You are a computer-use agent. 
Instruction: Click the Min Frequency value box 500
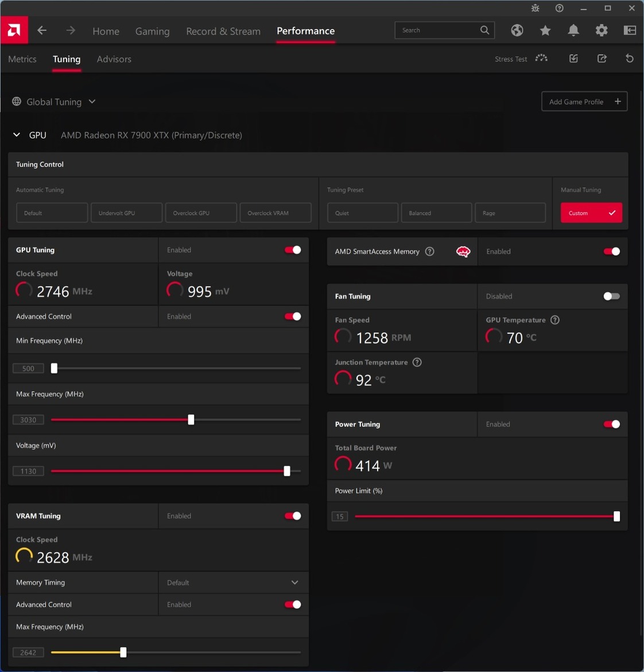tap(28, 369)
